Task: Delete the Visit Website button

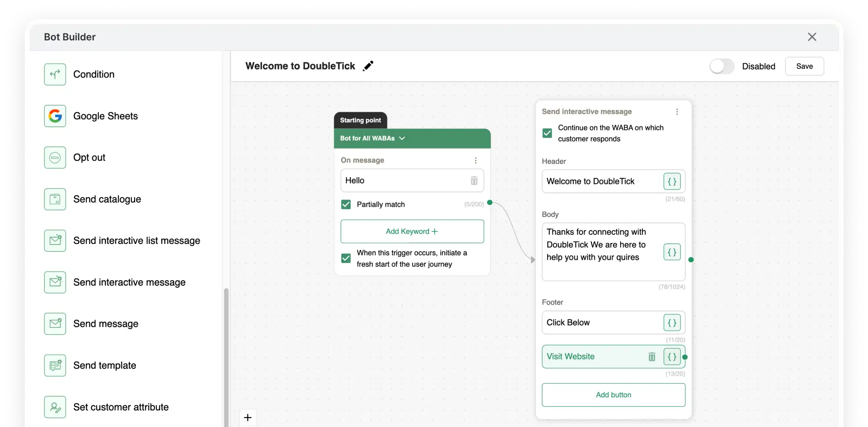Action: point(652,357)
